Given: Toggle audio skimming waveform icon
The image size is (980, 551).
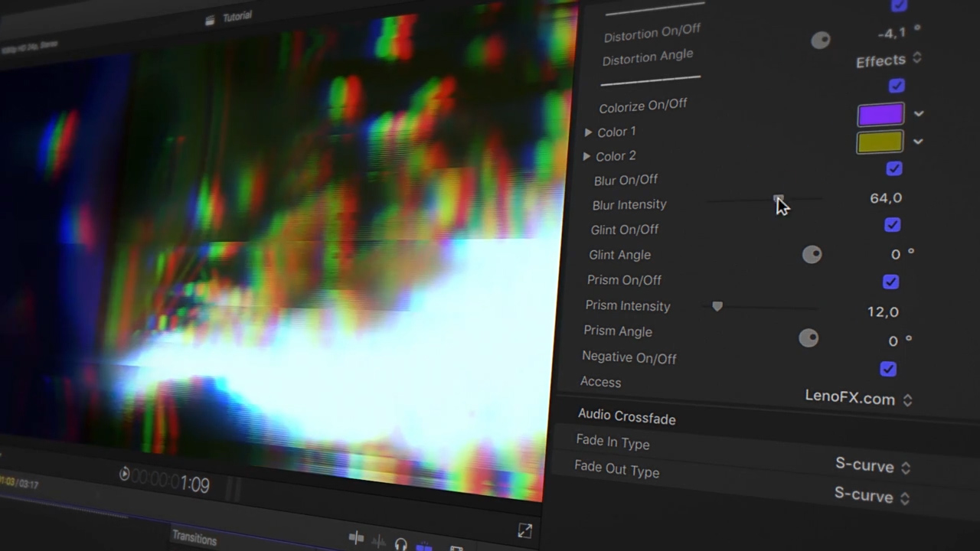Looking at the screenshot, I should click(378, 542).
